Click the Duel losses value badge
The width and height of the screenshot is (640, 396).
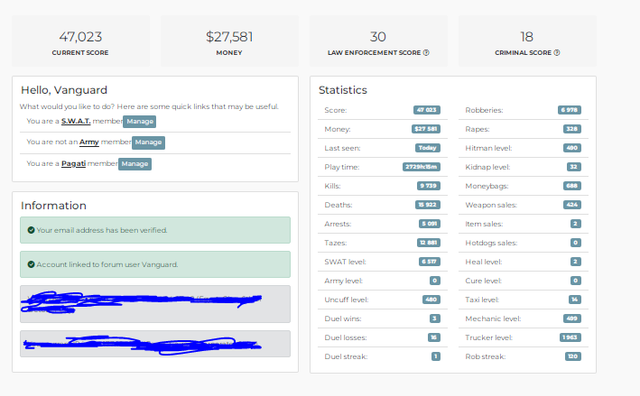click(x=434, y=338)
